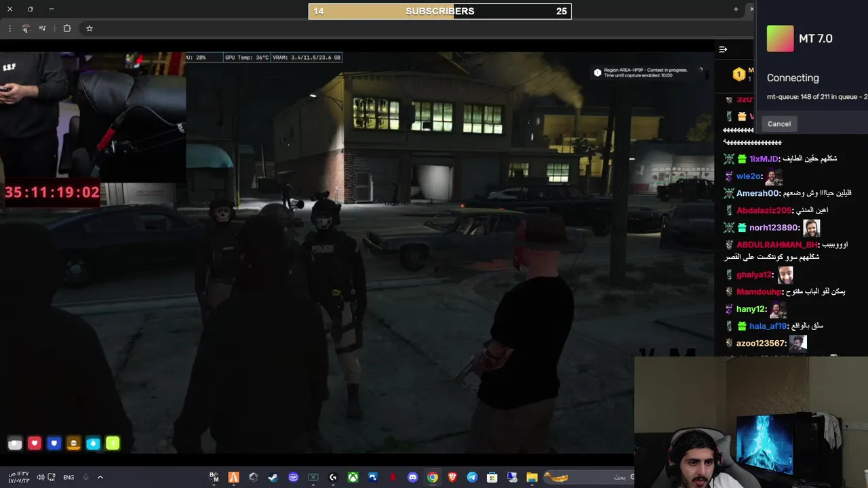Open Microsoft Store from the taskbar
The width and height of the screenshot is (868, 488).
point(492,477)
